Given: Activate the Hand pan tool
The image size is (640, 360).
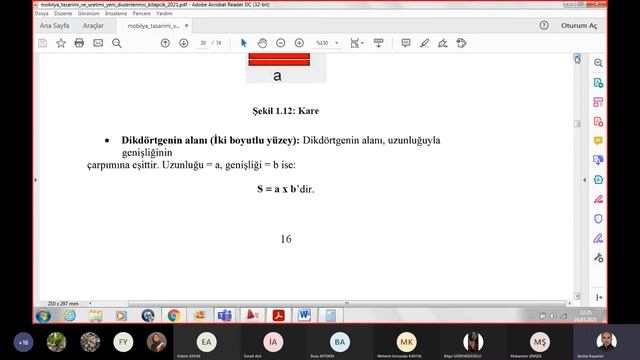Looking at the screenshot, I should pos(262,43).
